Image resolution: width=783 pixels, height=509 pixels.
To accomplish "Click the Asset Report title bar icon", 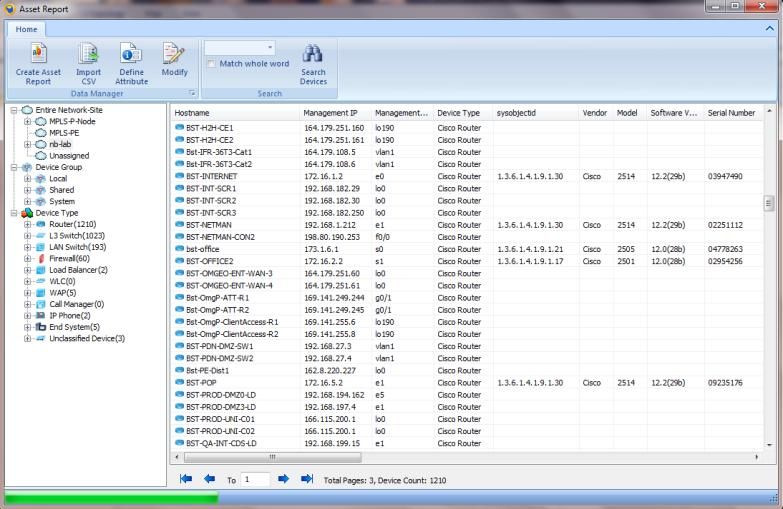I will [x=9, y=9].
